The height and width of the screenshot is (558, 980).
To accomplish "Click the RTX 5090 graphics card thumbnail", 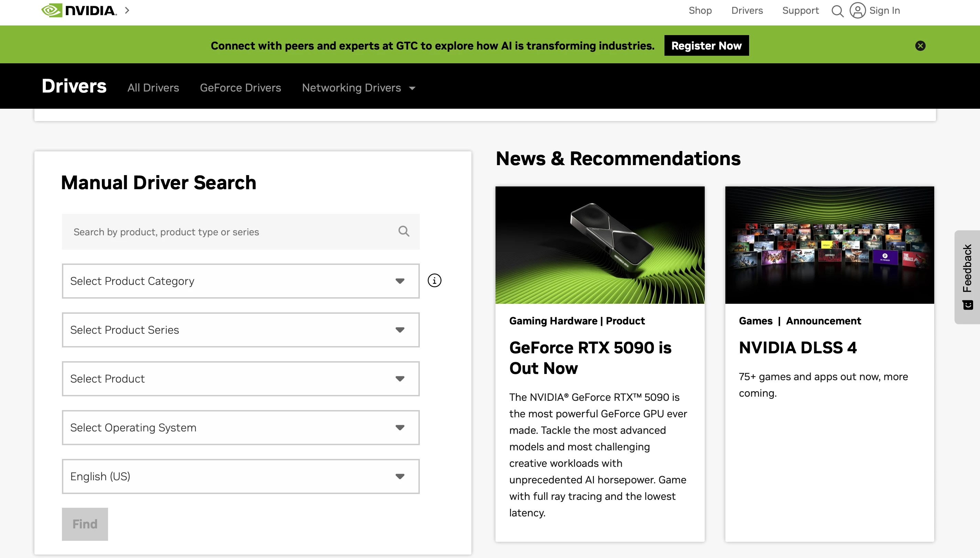I will [600, 245].
